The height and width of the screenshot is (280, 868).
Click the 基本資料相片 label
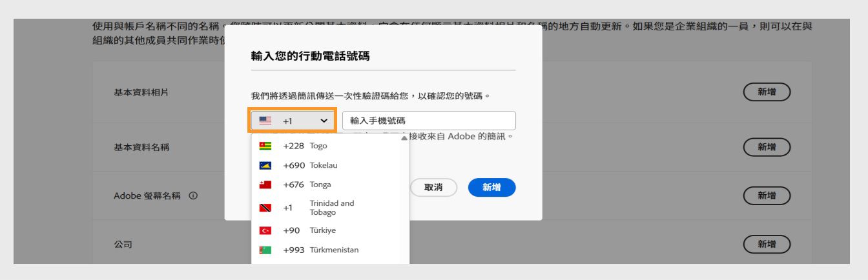click(x=141, y=92)
